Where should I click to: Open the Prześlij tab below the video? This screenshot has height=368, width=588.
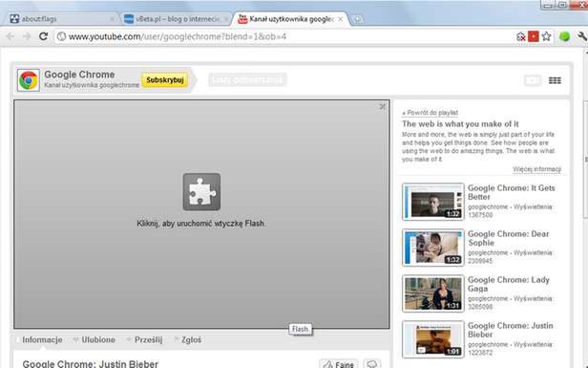pyautogui.click(x=148, y=340)
